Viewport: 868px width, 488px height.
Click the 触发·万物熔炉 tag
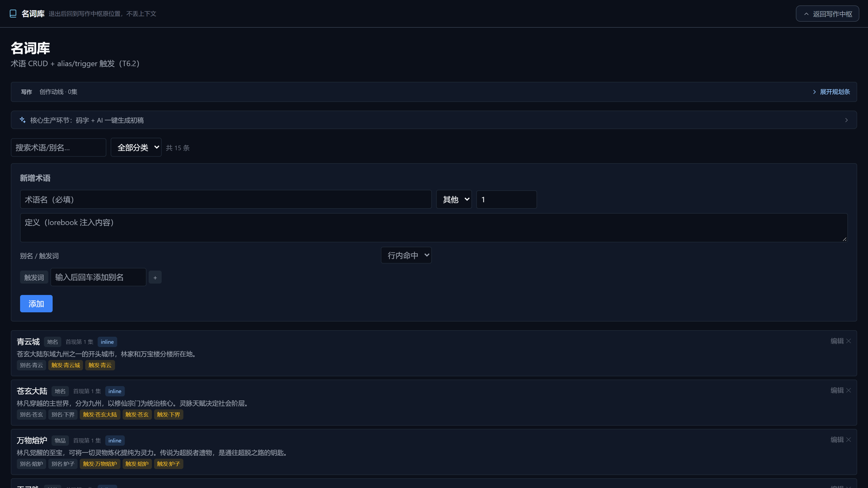100,464
